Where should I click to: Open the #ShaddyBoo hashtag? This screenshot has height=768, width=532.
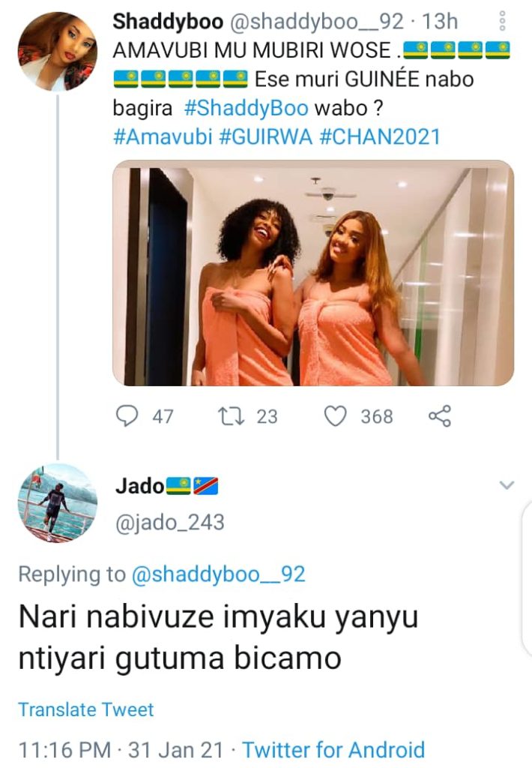tap(247, 108)
